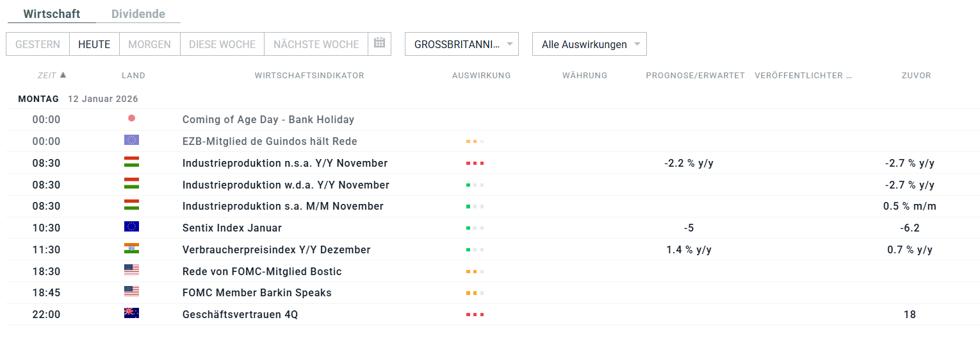The width and height of the screenshot is (980, 354).
Task: Open the Grossbritannien country dropdown
Action: coord(461,44)
